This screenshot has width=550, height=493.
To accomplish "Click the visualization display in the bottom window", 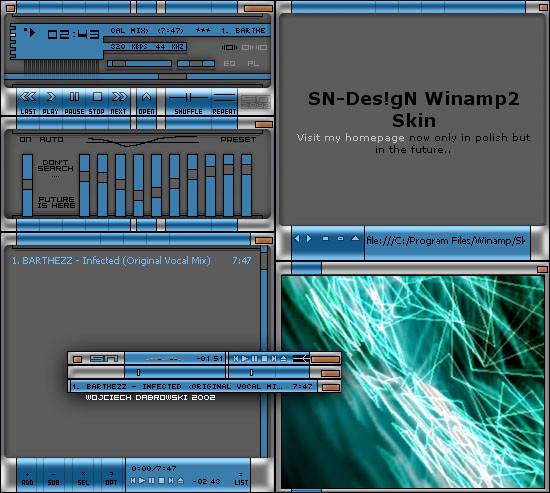I will pyautogui.click(x=412, y=381).
